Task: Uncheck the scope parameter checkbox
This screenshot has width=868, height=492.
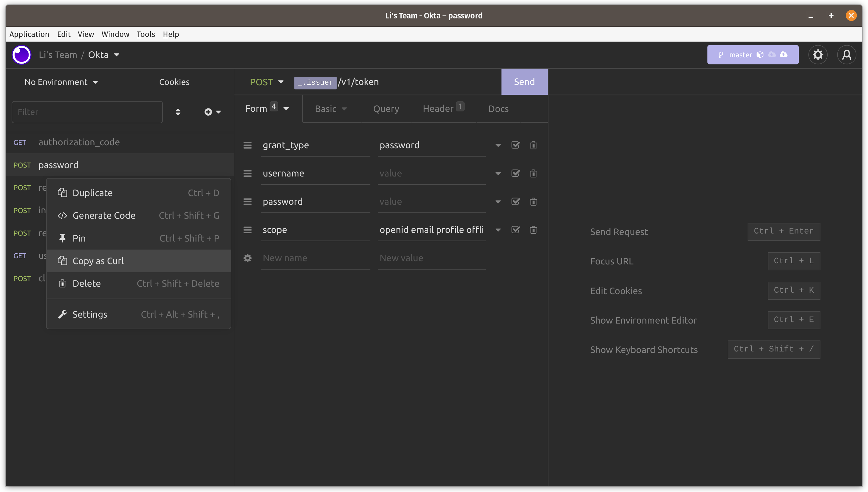Action: point(515,230)
